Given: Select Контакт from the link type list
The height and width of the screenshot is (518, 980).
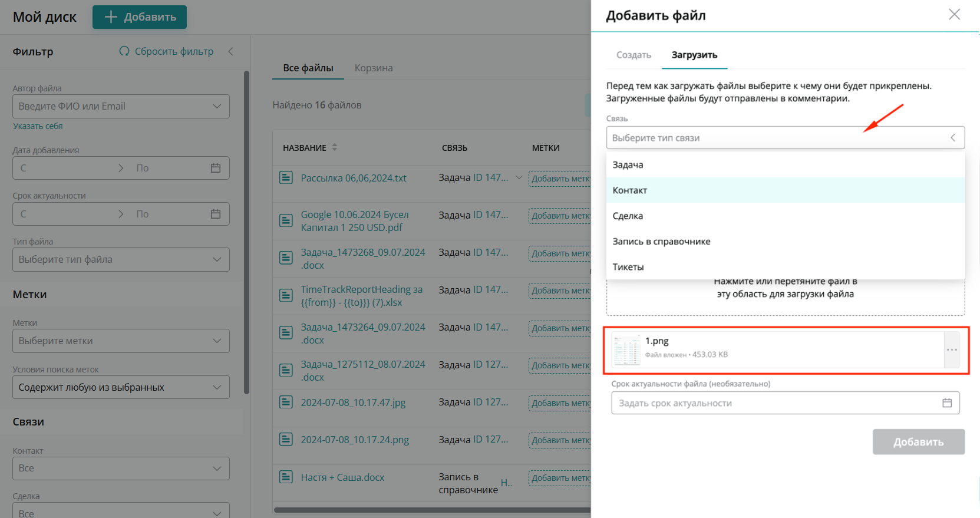Looking at the screenshot, I should click(630, 190).
